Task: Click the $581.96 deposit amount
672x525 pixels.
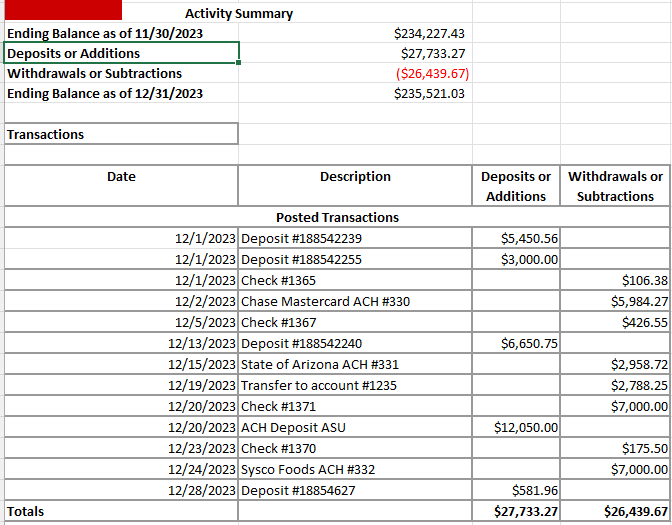Action: click(516, 490)
